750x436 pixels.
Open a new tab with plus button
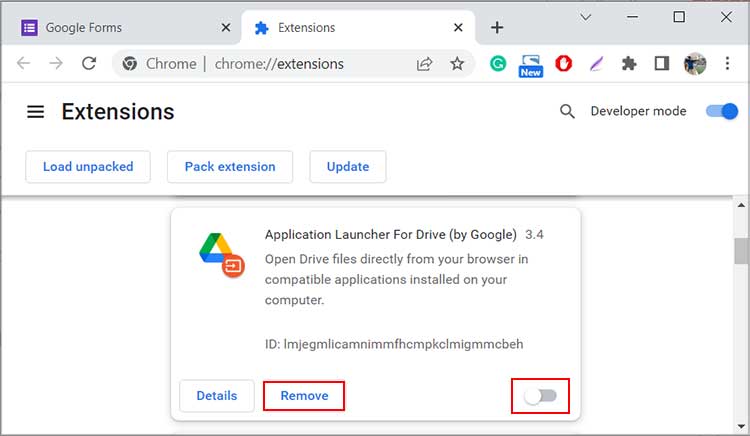point(497,28)
